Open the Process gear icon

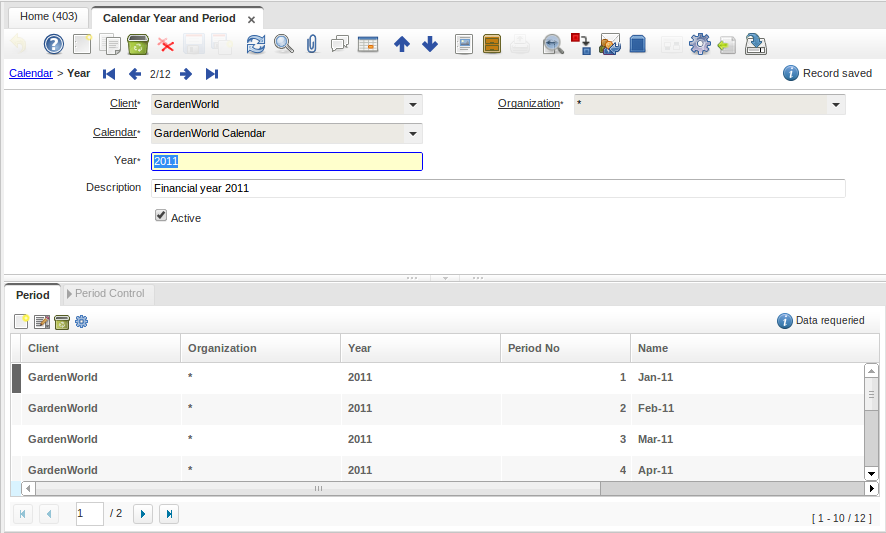coord(700,44)
